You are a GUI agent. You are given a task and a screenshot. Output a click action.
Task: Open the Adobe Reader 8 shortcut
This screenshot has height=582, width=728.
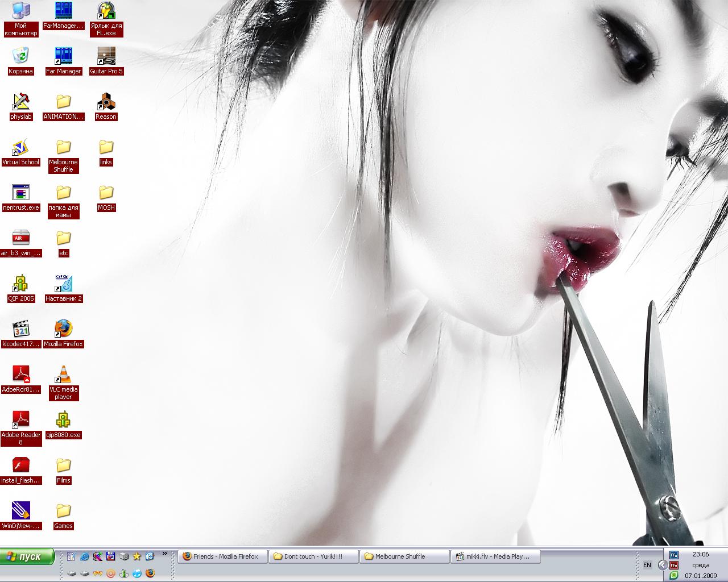[x=21, y=420]
